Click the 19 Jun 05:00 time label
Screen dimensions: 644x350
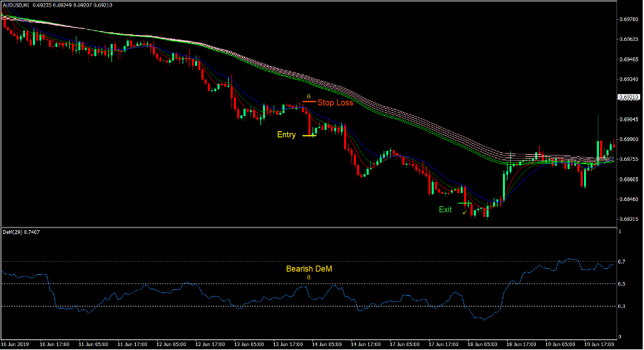point(560,344)
